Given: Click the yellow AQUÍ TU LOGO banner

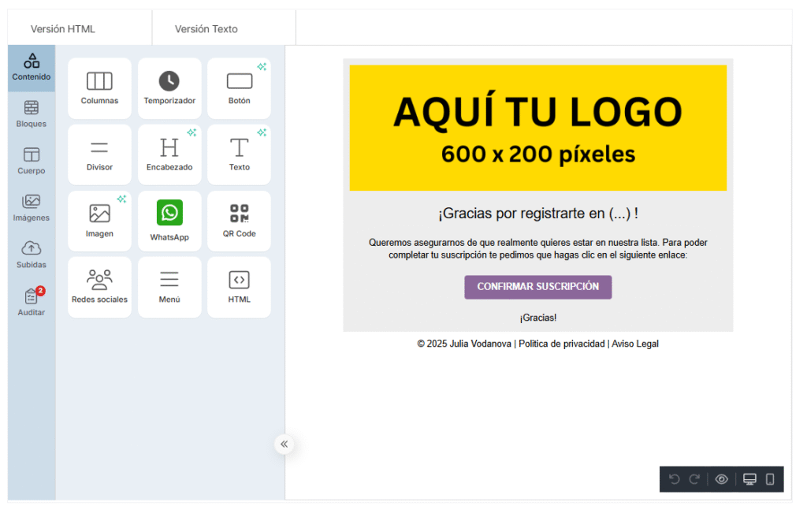Looking at the screenshot, I should click(x=537, y=128).
